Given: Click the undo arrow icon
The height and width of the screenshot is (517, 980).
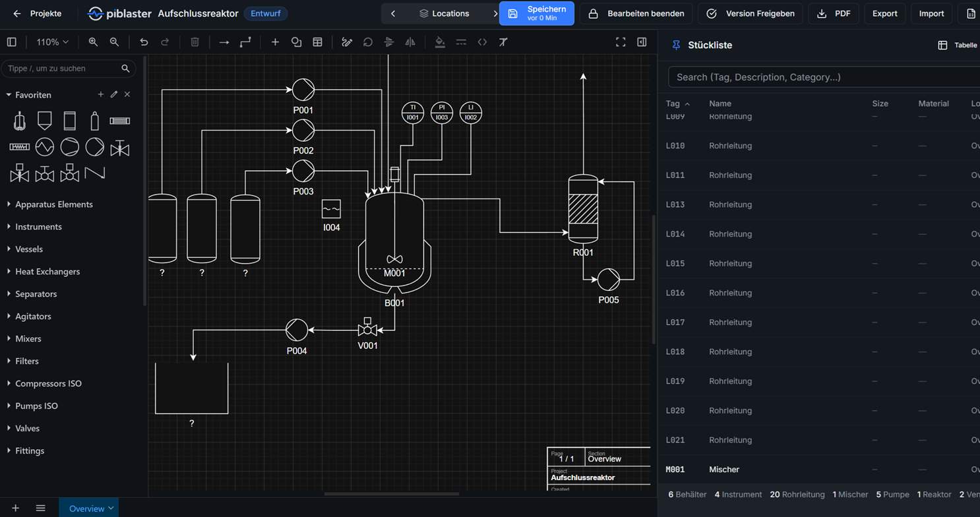Looking at the screenshot, I should coord(144,42).
